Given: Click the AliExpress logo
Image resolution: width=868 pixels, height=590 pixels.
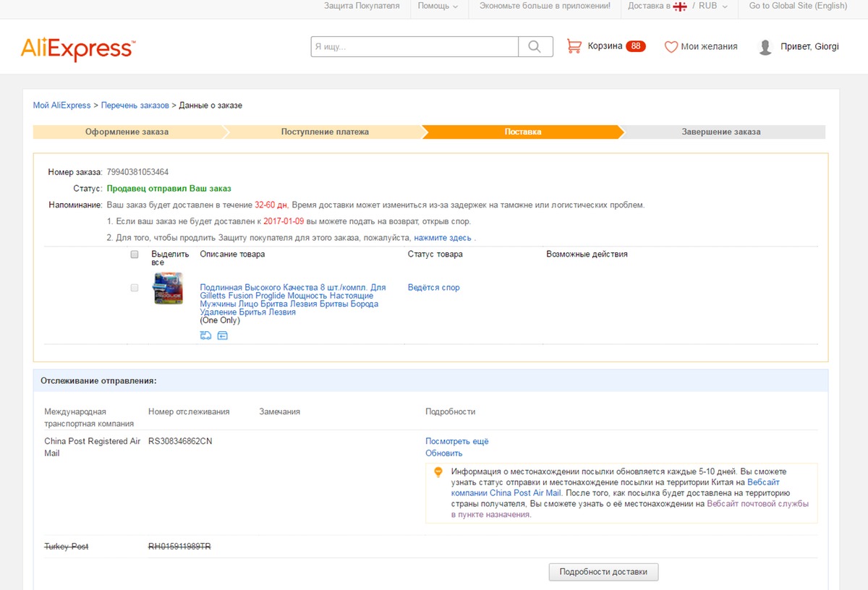Looking at the screenshot, I should pyautogui.click(x=77, y=49).
